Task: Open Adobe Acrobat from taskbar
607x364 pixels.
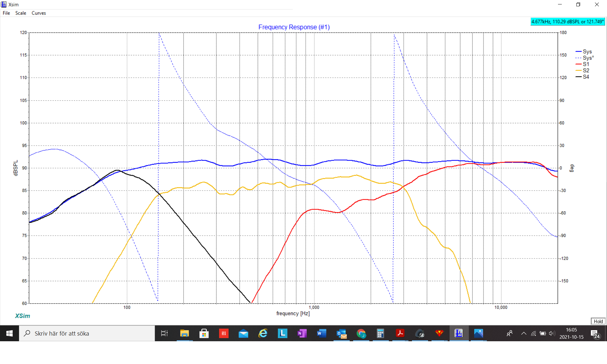Action: (400, 333)
